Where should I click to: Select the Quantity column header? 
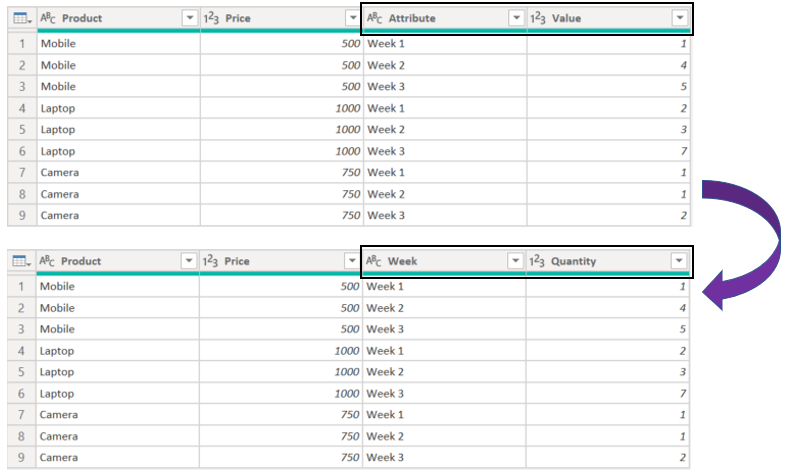click(x=608, y=261)
